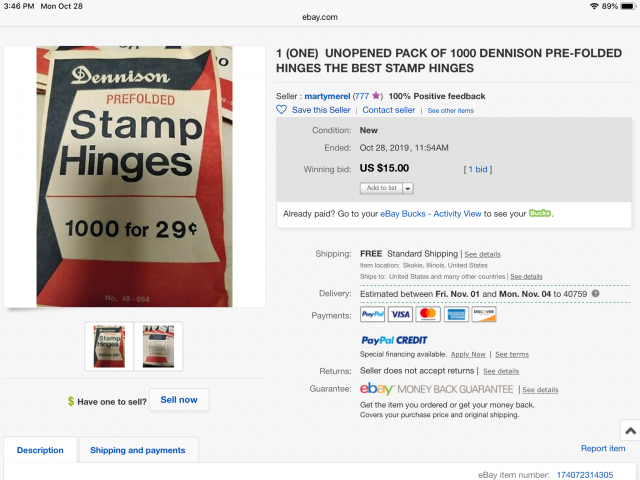Select the first stamp hinges thumbnail
Viewport: 640px width, 480px height.
pyautogui.click(x=109, y=346)
